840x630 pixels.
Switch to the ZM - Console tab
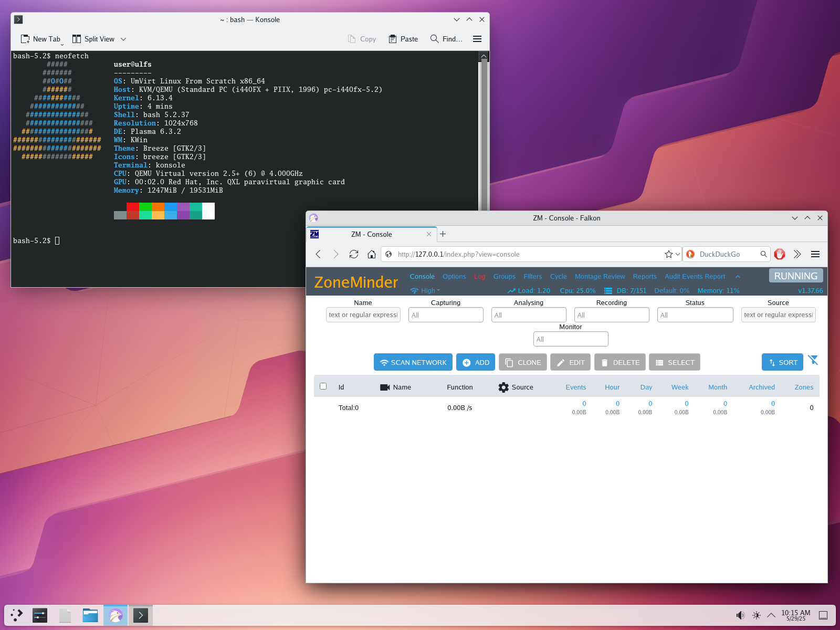click(371, 234)
